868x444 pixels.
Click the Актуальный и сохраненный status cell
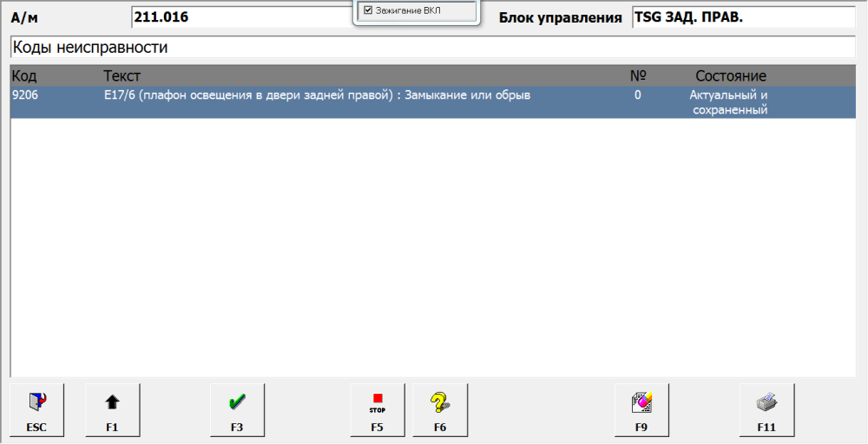[728, 102]
